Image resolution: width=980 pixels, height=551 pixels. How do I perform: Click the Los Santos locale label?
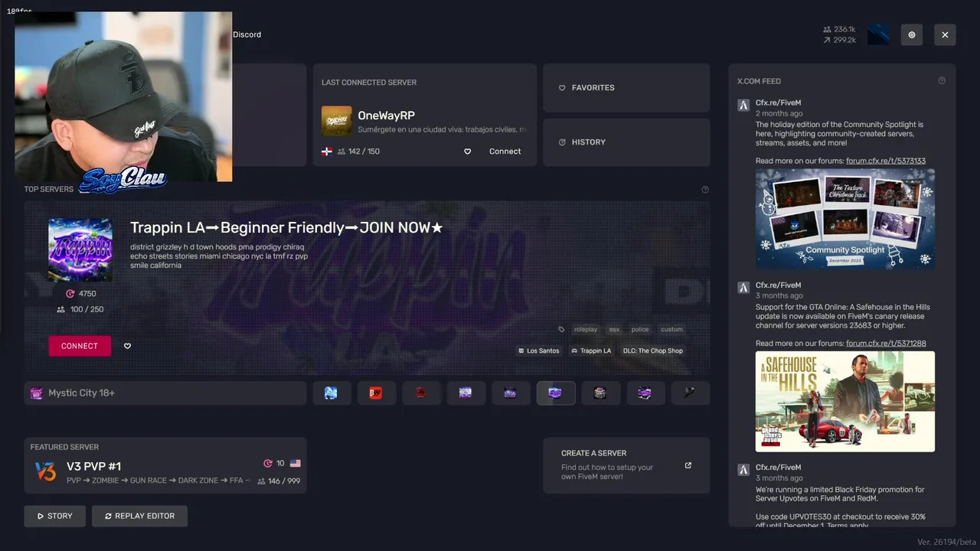(x=538, y=350)
